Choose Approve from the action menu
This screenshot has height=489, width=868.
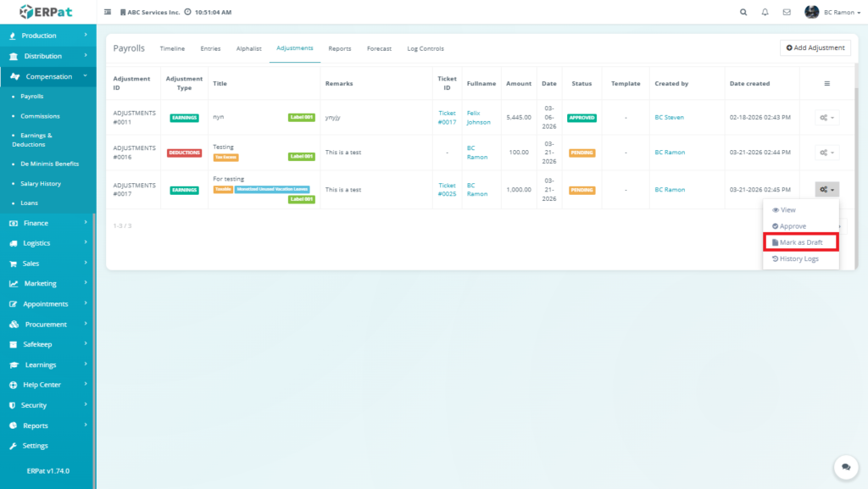pyautogui.click(x=793, y=226)
